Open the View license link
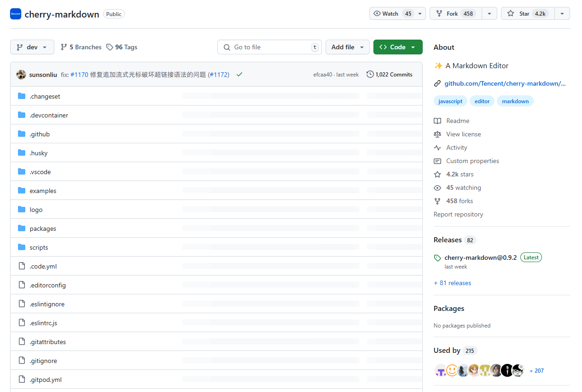This screenshot has height=392, width=582. 457,134
